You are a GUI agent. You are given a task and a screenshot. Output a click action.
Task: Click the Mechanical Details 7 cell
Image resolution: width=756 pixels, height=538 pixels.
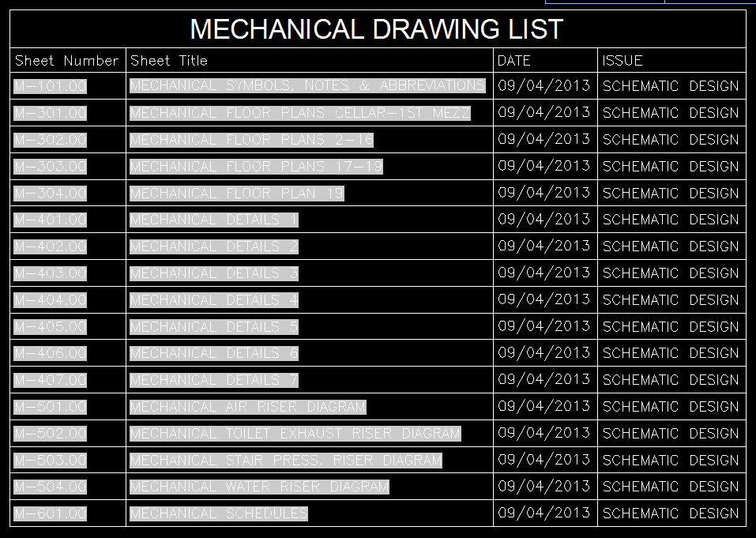[214, 380]
